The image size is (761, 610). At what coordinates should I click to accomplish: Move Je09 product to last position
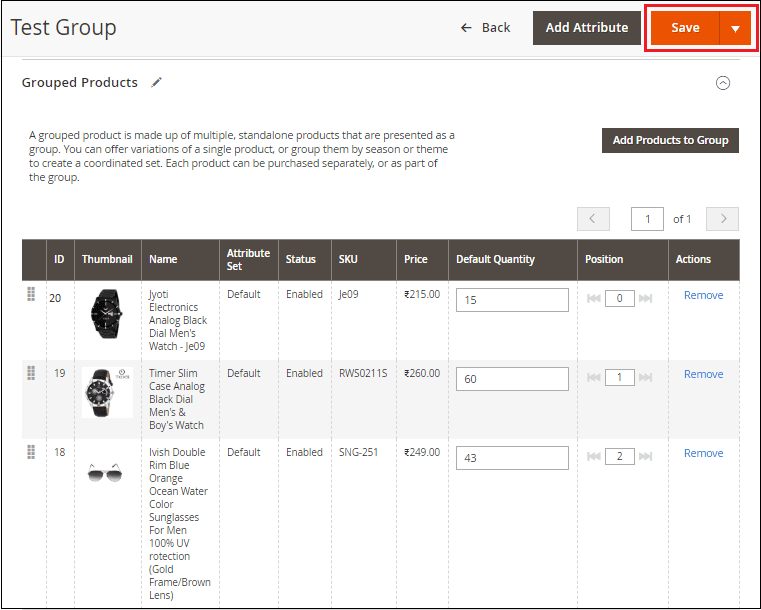pyautogui.click(x=645, y=298)
